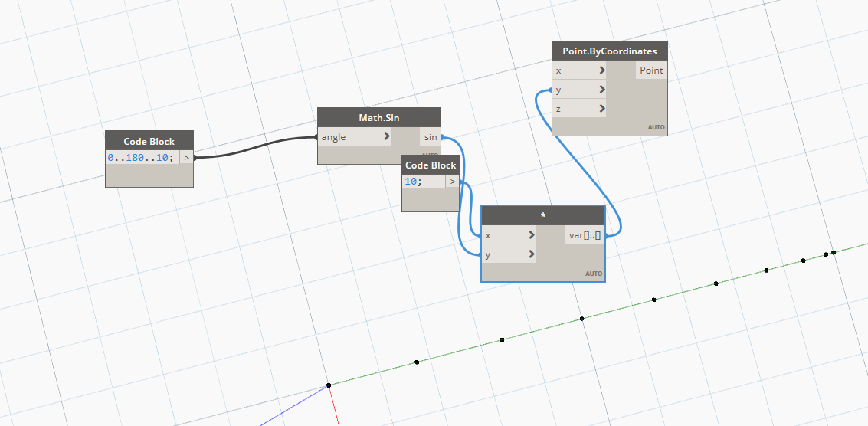
Task: Click x input port of Point.ByCoordinates
Action: coord(579,70)
